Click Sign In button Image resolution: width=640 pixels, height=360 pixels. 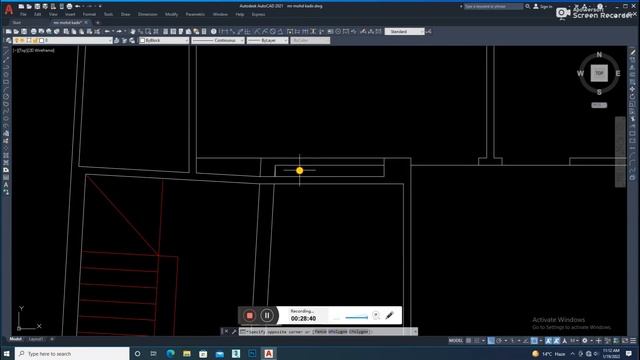pos(542,7)
